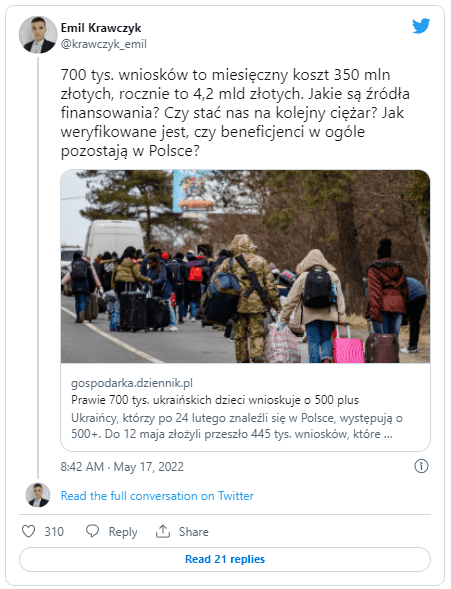Open the refugees photo in link card

pos(246,266)
